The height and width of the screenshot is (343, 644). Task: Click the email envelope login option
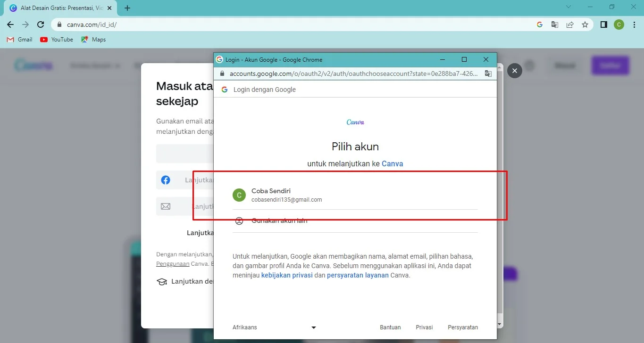point(166,206)
